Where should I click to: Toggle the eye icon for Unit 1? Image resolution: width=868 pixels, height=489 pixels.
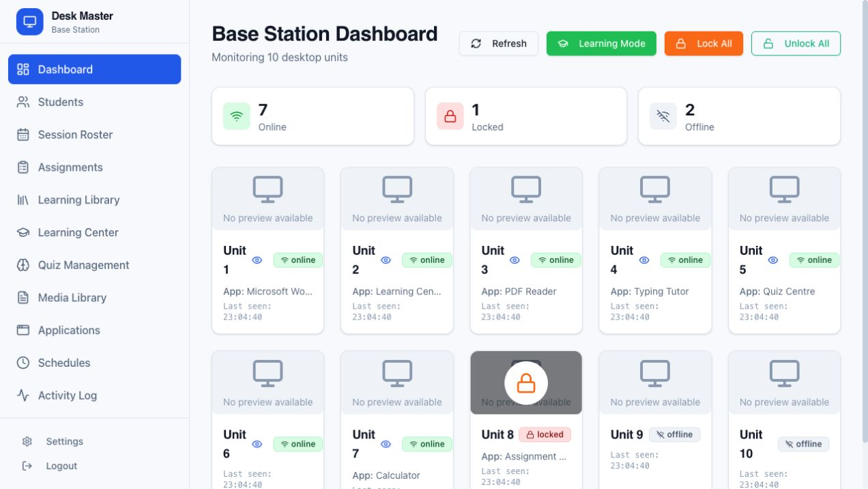(257, 260)
